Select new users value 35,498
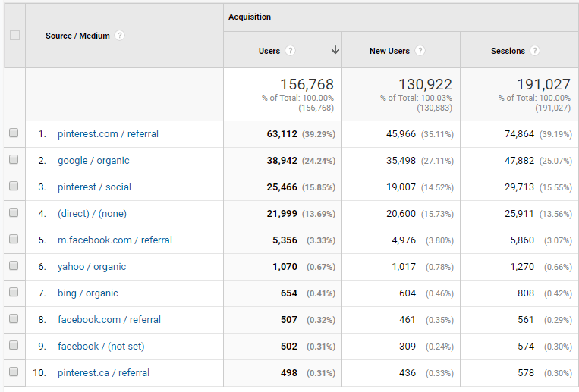The image size is (579, 392). [401, 161]
